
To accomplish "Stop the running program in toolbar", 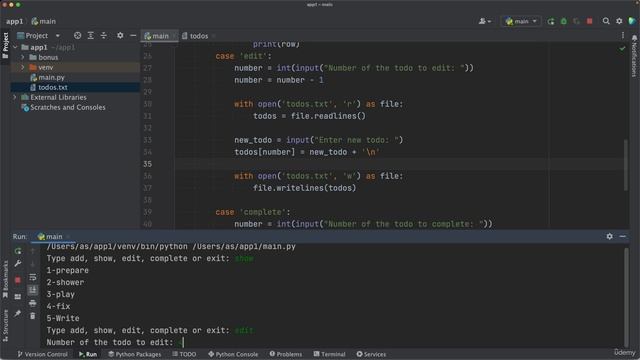I will [x=589, y=21].
